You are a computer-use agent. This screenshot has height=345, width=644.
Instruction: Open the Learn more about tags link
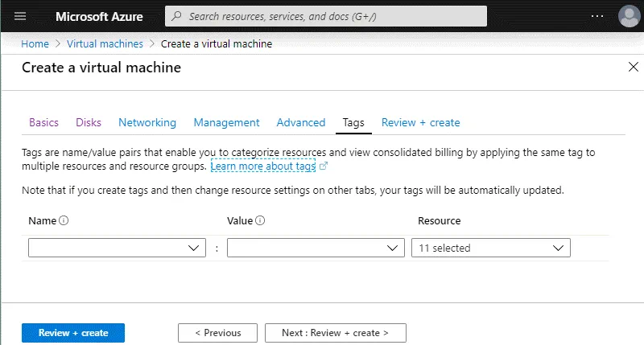[x=262, y=166]
